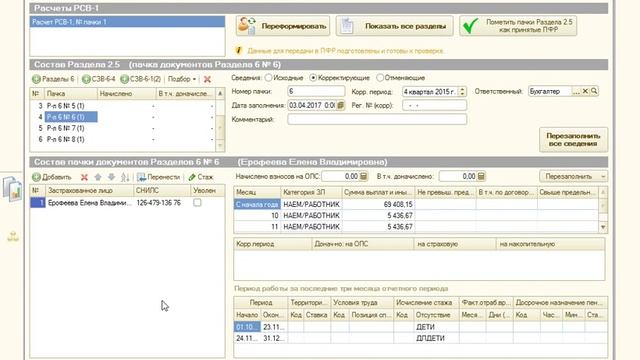Click amount cell 69 408,15

coord(378,204)
